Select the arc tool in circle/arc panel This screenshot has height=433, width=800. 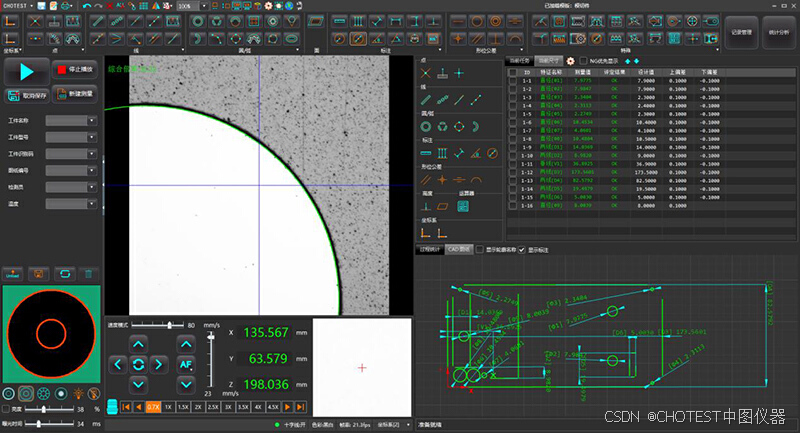[476, 126]
